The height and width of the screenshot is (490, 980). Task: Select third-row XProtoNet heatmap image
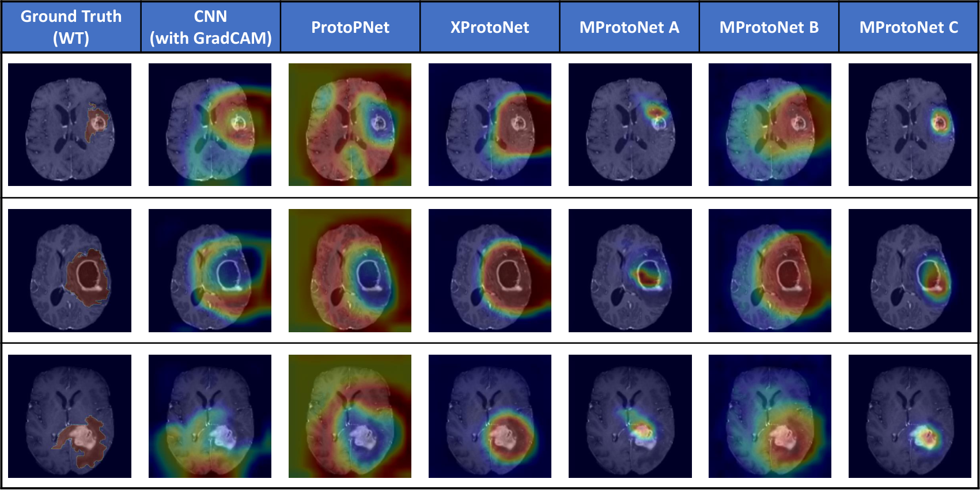coord(490,416)
